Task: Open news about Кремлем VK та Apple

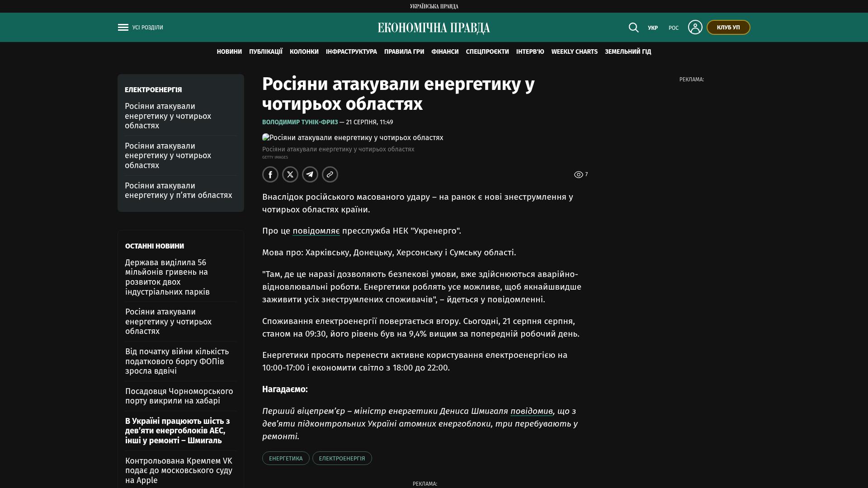Action: pos(179,470)
